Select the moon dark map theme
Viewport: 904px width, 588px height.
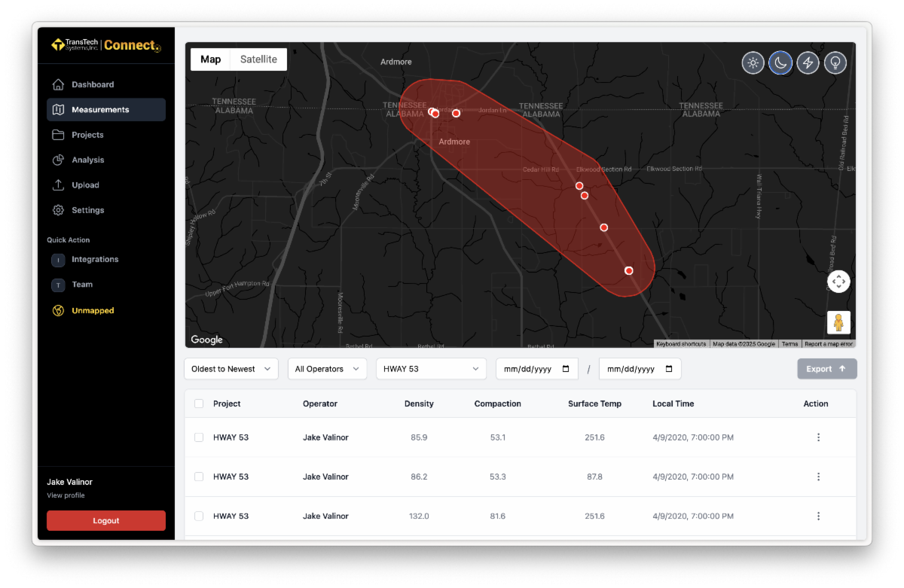[780, 62]
